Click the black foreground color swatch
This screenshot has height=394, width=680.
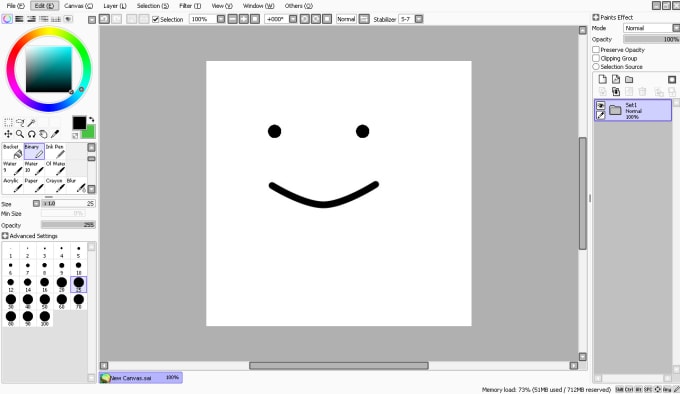[x=78, y=122]
